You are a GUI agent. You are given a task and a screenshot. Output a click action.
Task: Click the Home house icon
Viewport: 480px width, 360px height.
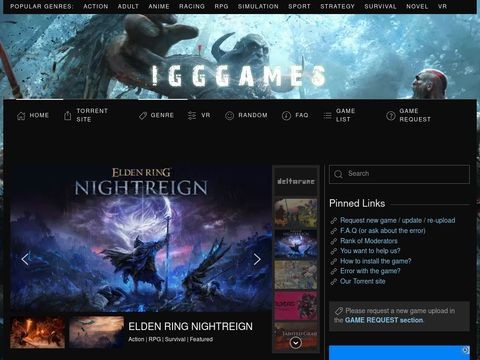click(21, 116)
